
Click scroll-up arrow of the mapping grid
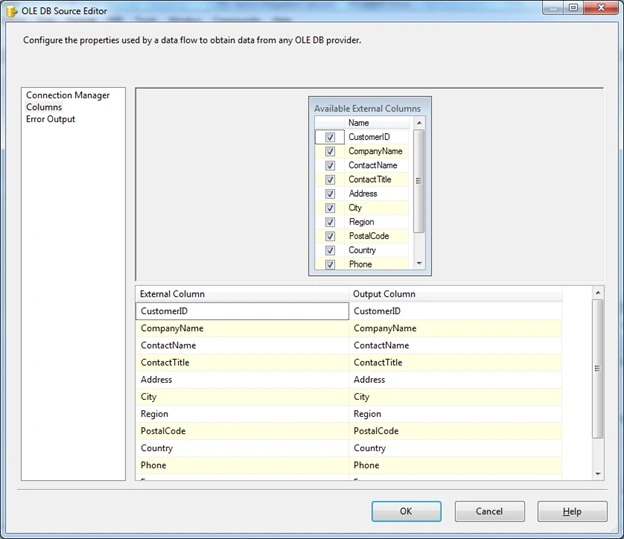[598, 293]
